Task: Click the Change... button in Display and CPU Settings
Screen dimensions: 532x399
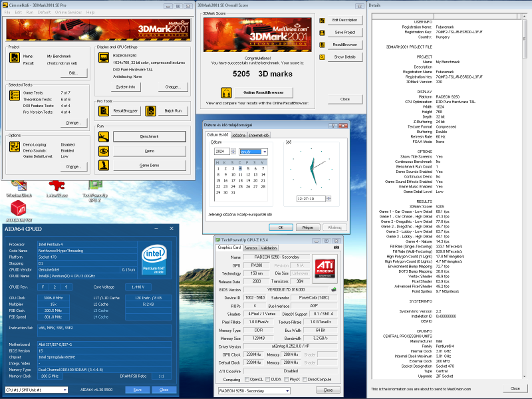Action: (x=173, y=87)
